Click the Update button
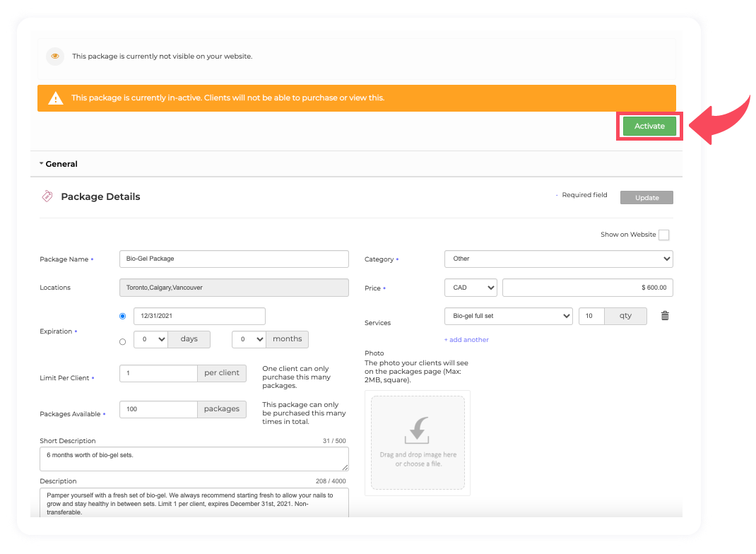The height and width of the screenshot is (554, 756). pyautogui.click(x=646, y=198)
